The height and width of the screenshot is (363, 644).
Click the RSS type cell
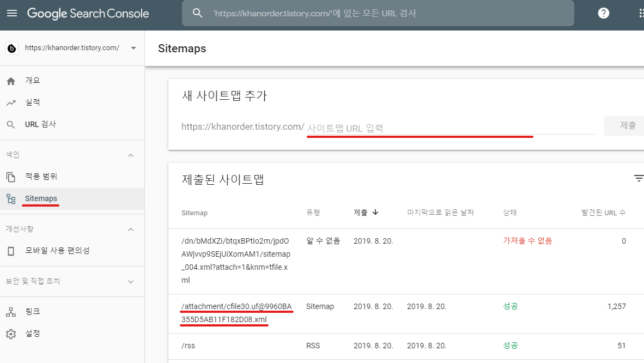pos(313,346)
